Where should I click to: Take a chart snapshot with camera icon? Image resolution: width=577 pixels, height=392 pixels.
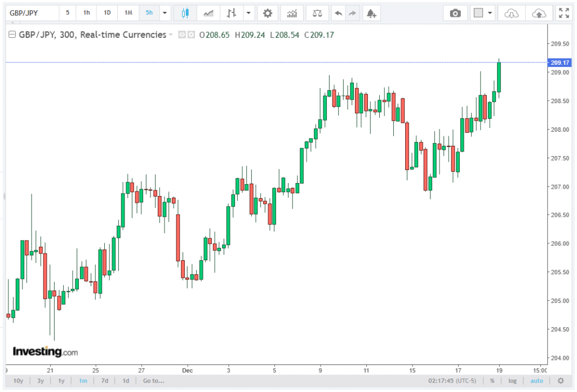pyautogui.click(x=455, y=13)
